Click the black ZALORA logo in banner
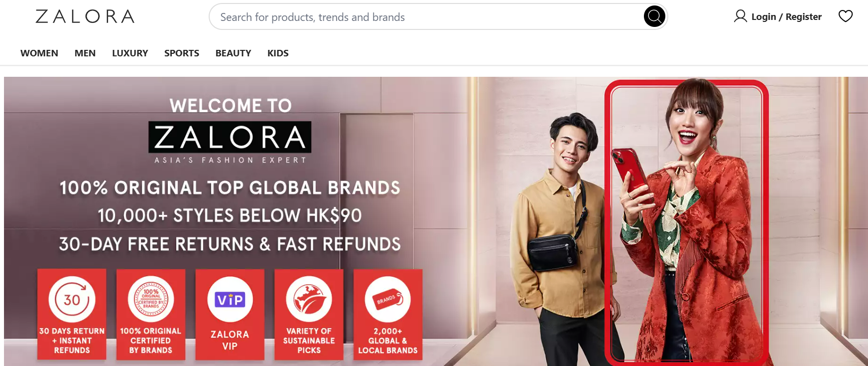 click(x=230, y=137)
